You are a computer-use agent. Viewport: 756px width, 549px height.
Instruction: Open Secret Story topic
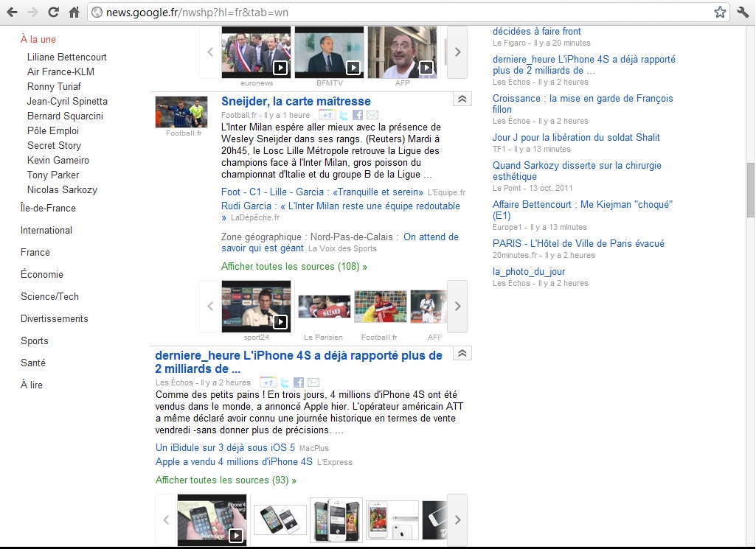pyautogui.click(x=54, y=145)
